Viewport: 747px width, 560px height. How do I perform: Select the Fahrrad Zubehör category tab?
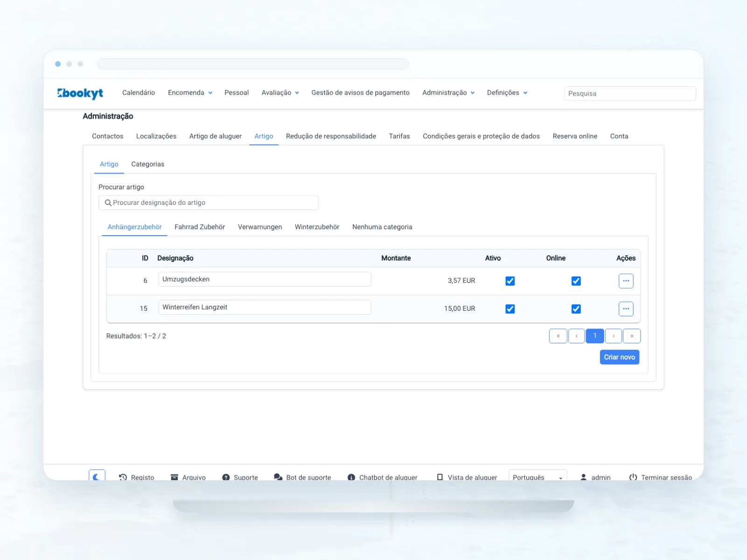point(200,227)
